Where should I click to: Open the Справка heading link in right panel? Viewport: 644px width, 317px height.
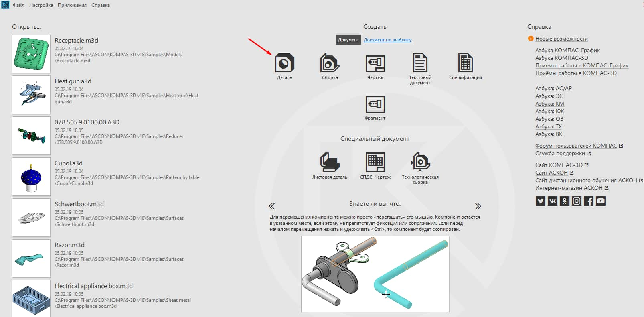539,27
